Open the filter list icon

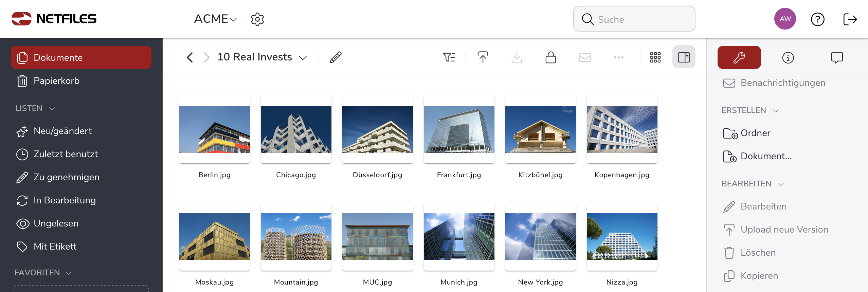pos(449,57)
